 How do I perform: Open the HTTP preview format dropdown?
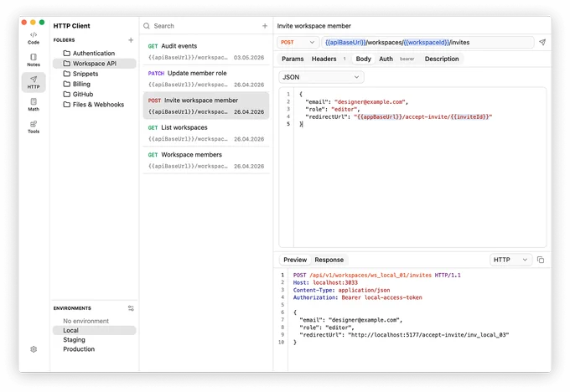tap(510, 260)
